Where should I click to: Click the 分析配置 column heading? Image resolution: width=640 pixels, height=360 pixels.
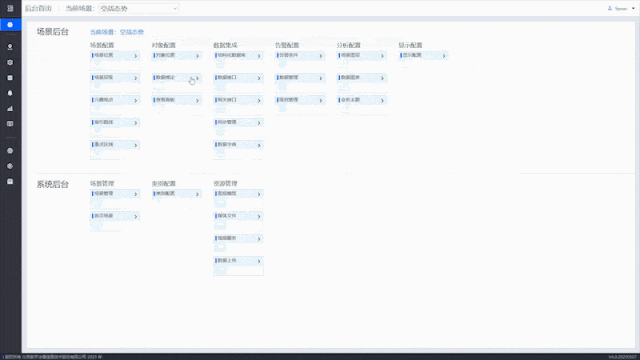point(349,45)
